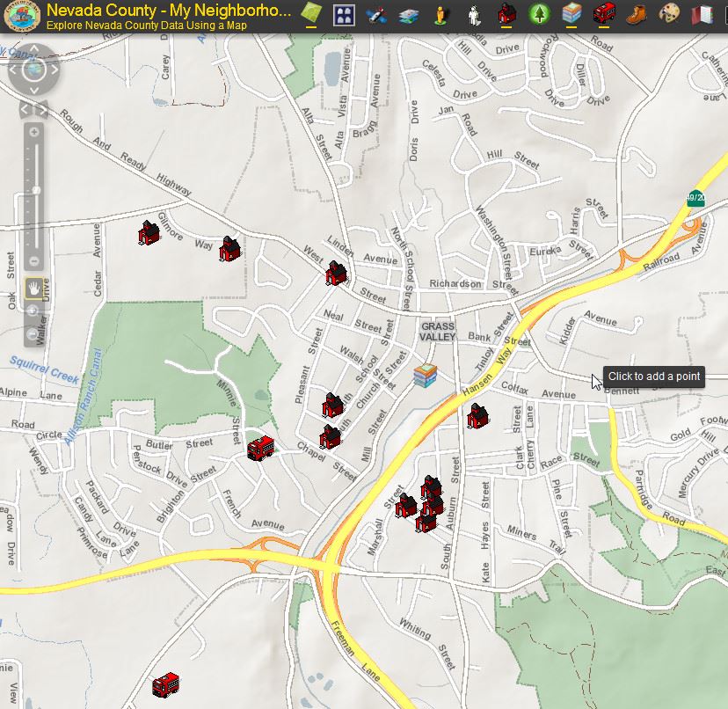Open the stacked map layers icon
Screen dimensions: 728x709
point(409,12)
